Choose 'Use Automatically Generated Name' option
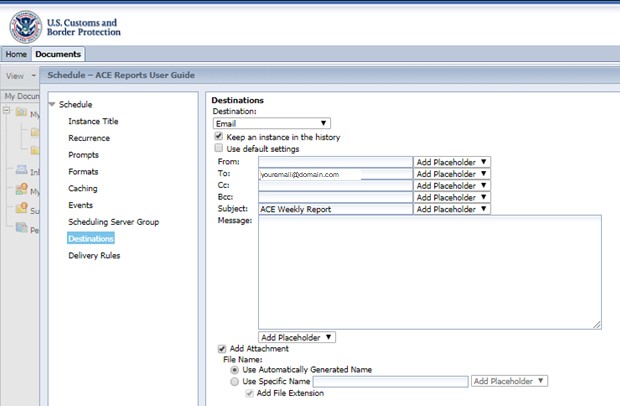 point(235,369)
